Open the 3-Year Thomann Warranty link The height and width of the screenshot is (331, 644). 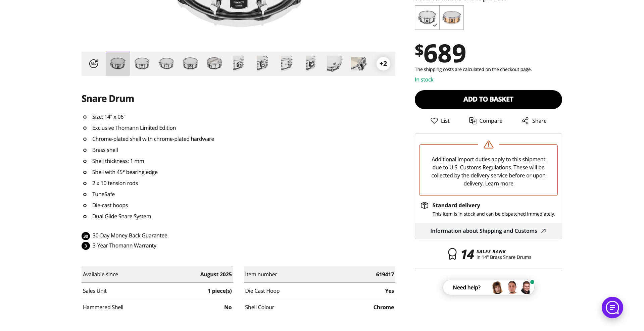click(125, 245)
